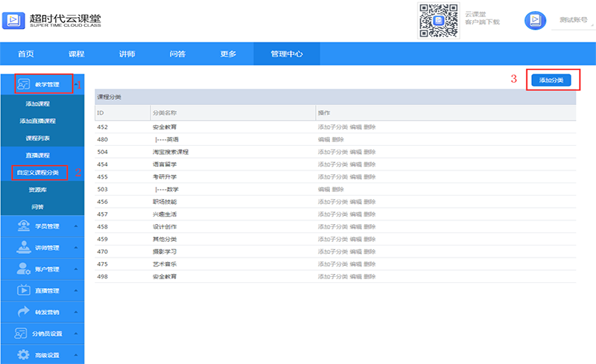
Task: Expand the 讲师管理 section arrow
Action: pos(76,248)
